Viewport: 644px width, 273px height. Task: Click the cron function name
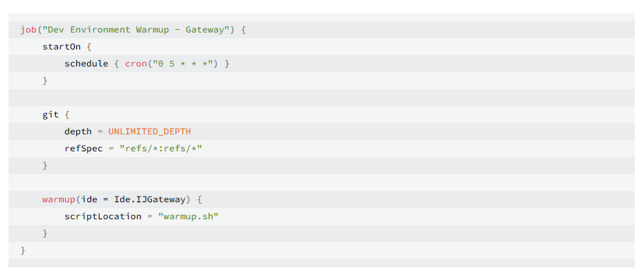136,64
